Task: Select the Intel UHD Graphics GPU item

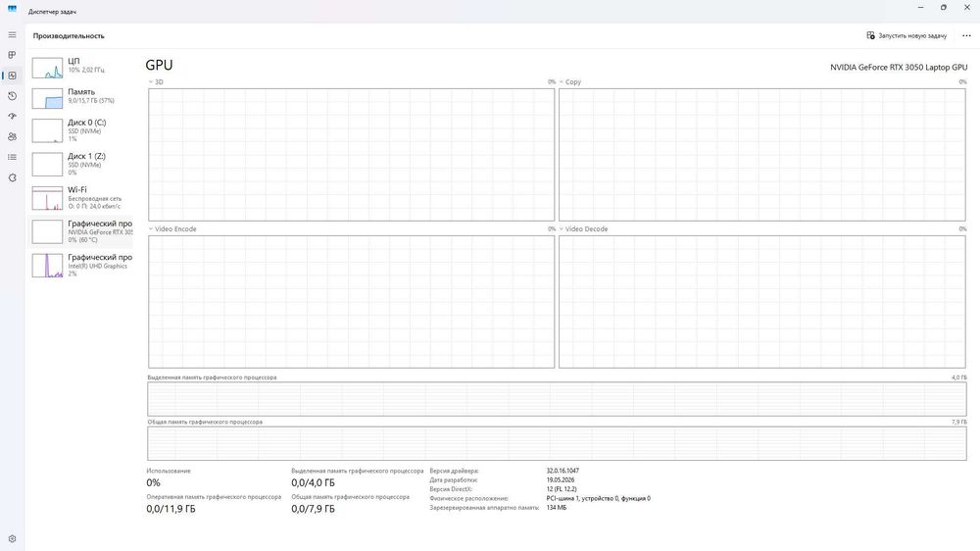Action: click(80, 265)
